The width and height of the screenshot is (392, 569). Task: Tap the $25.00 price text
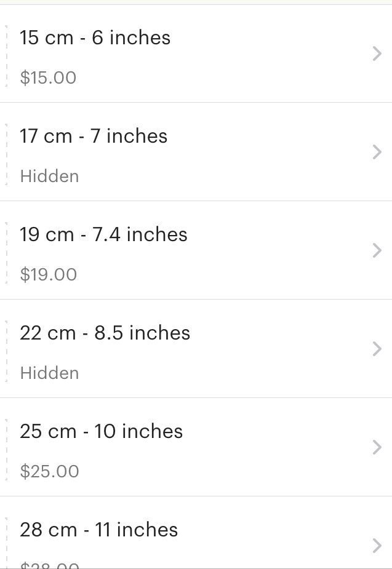point(49,471)
